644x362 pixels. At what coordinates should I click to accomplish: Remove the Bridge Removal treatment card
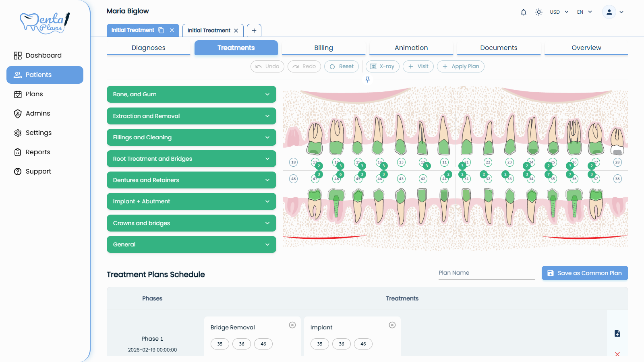coord(292,325)
